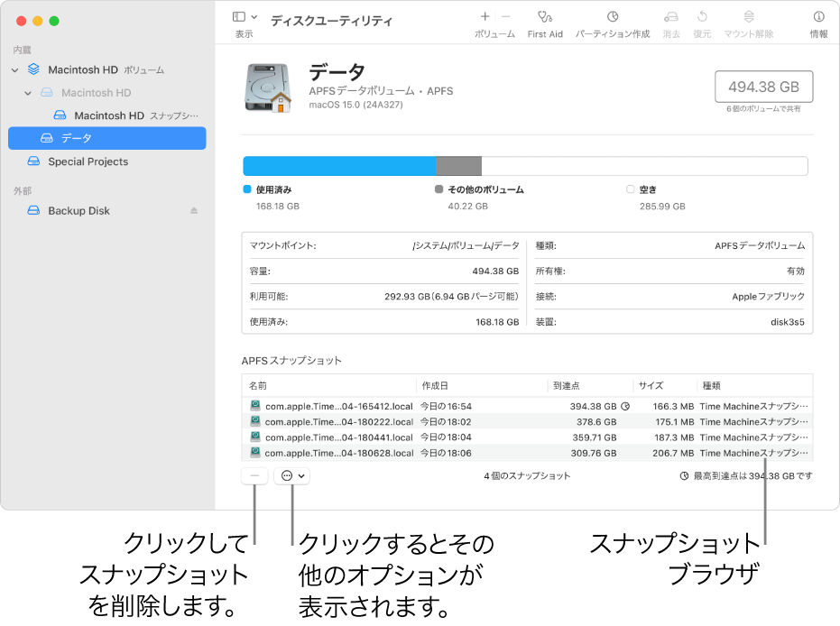840x626 pixels.
Task: Eject Backup Disk using eject icon
Action: click(x=193, y=211)
